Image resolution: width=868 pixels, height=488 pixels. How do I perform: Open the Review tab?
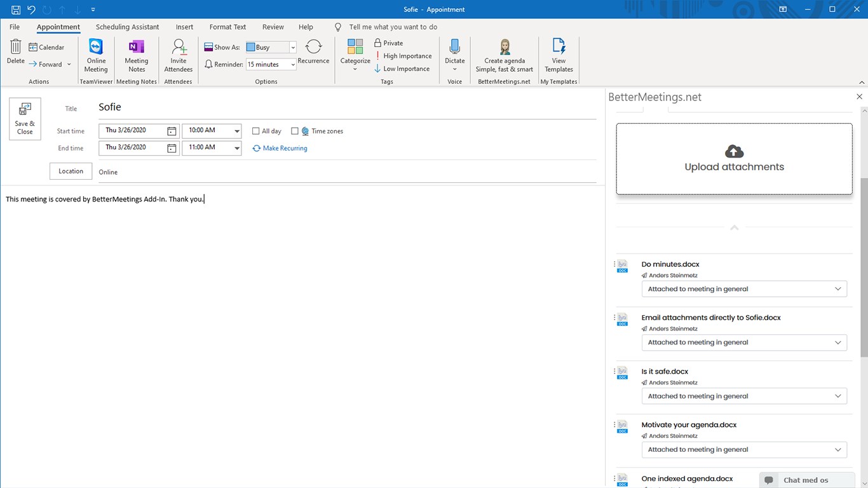(x=273, y=27)
